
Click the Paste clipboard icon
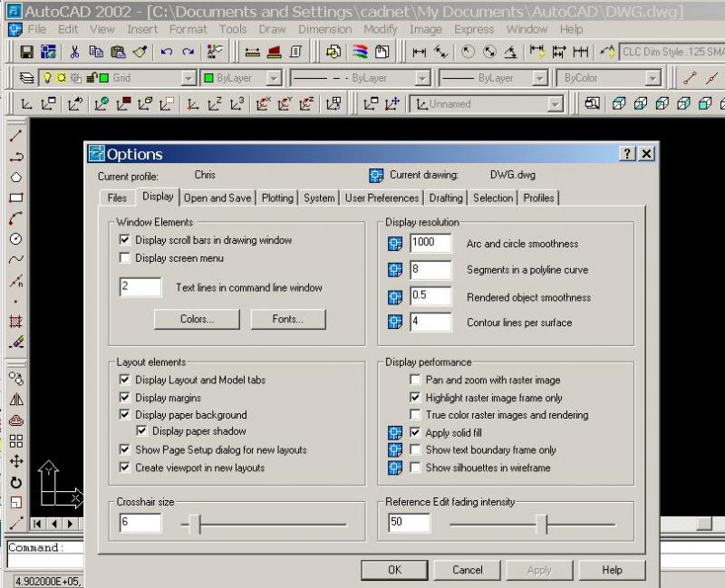119,52
